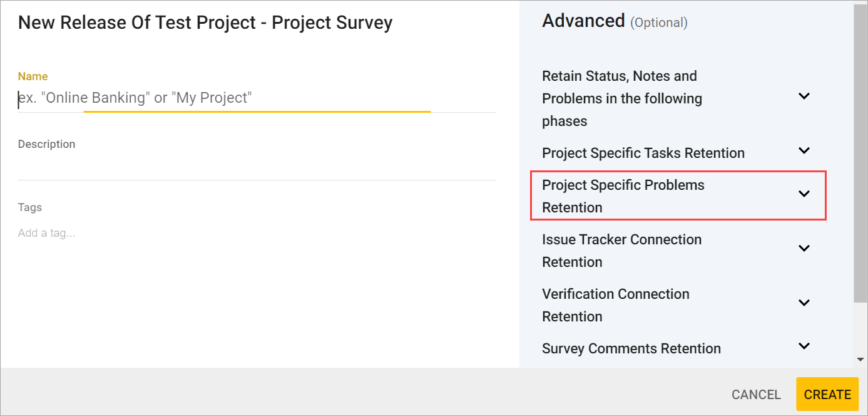Select 'Issue Tracker Connection Retention' label text

tap(621, 251)
